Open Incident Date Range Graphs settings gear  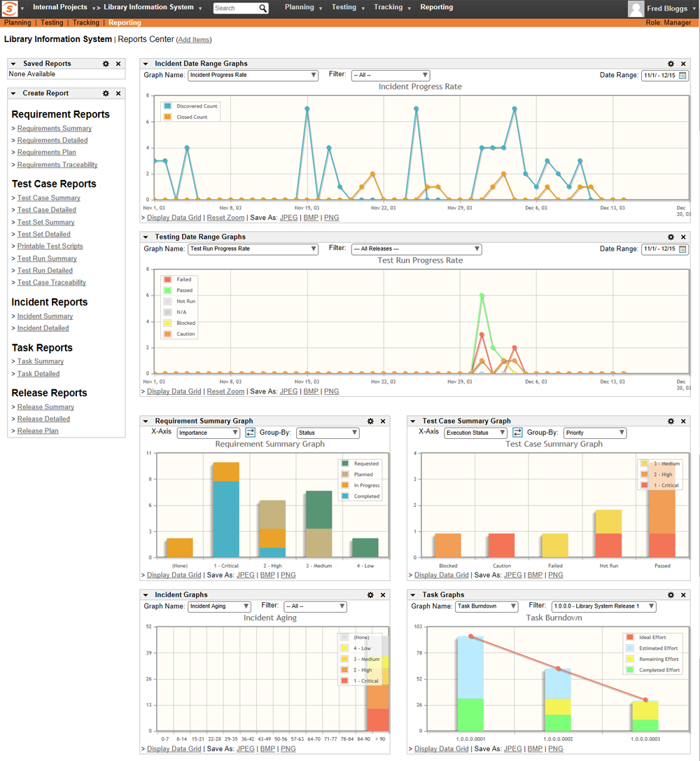point(671,64)
